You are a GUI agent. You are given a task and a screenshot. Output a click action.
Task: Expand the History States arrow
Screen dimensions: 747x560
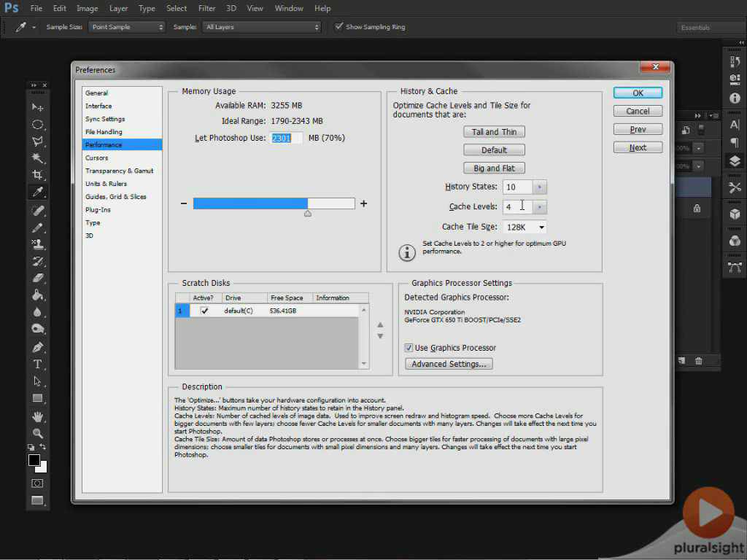click(x=539, y=187)
